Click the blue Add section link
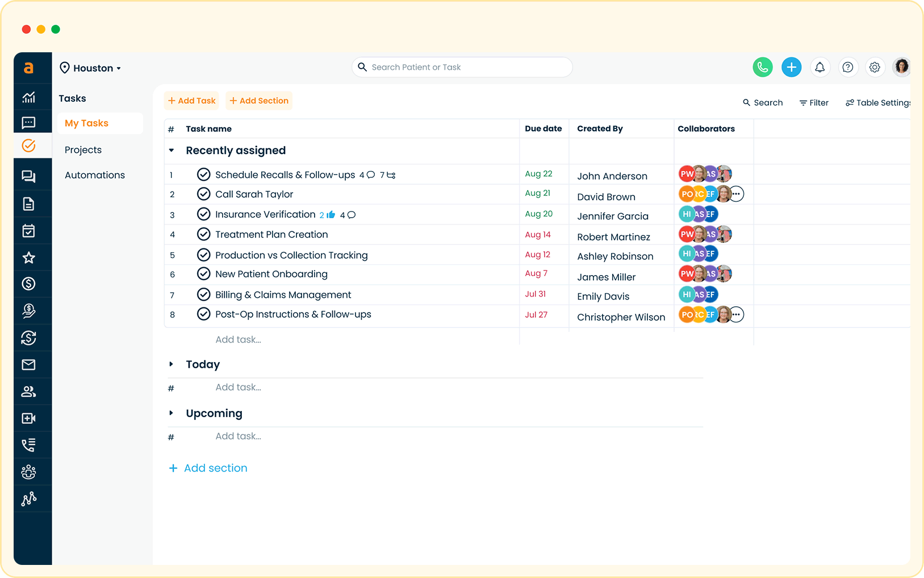Image resolution: width=924 pixels, height=578 pixels. coord(208,468)
